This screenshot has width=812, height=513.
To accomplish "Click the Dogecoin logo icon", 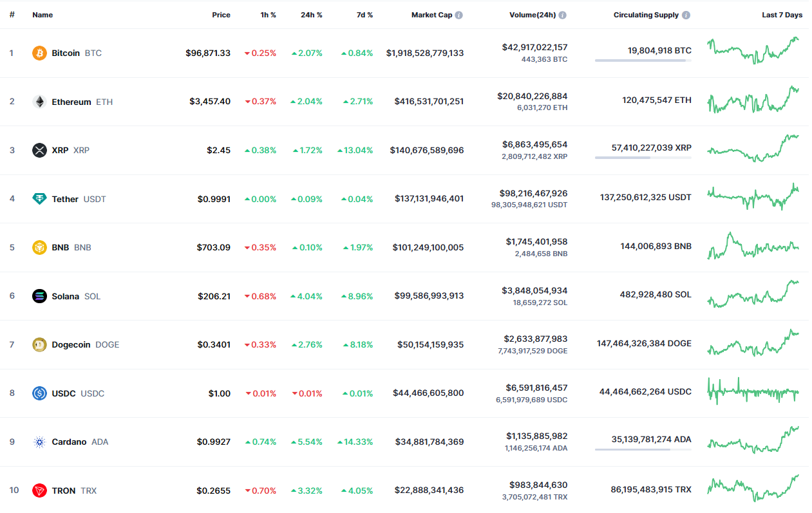I will pos(40,344).
